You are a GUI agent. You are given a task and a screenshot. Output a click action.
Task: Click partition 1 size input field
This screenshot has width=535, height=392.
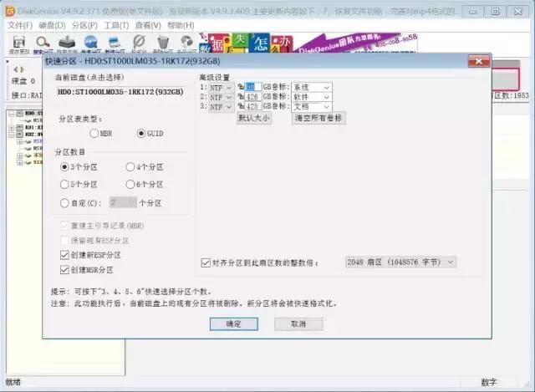253,87
